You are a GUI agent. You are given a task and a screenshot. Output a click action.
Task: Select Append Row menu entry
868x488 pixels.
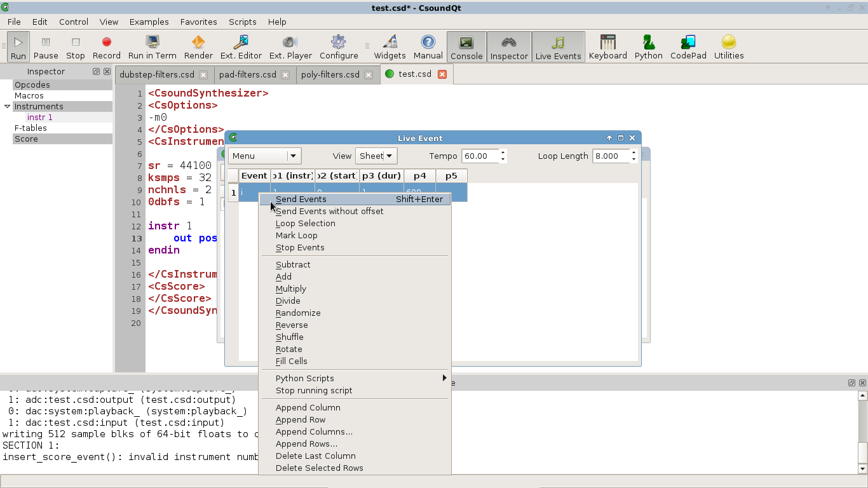[355, 419]
